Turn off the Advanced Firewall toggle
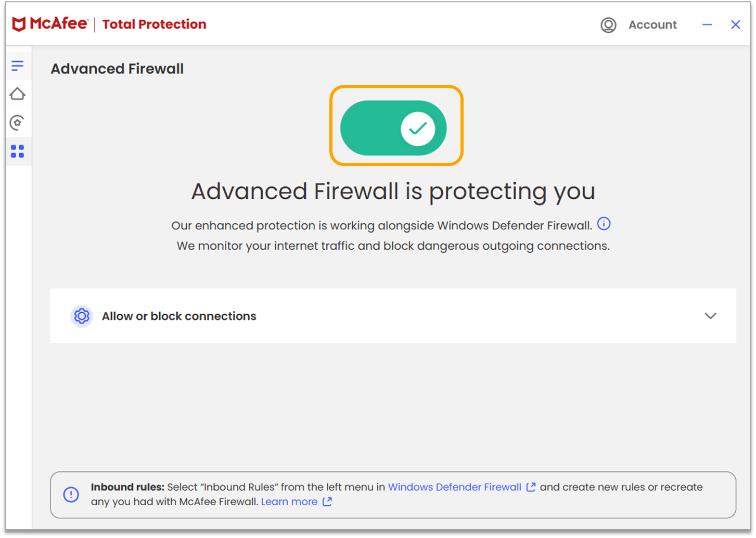The height and width of the screenshot is (538, 756). 394,128
